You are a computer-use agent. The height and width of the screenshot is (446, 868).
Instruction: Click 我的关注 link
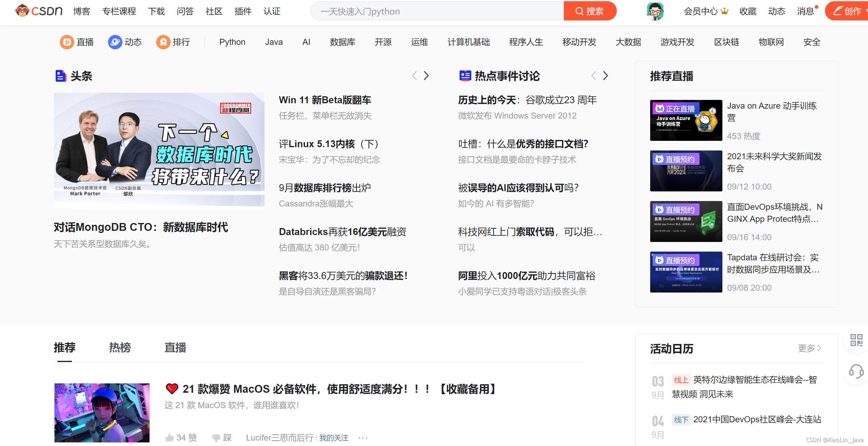pyautogui.click(x=334, y=438)
